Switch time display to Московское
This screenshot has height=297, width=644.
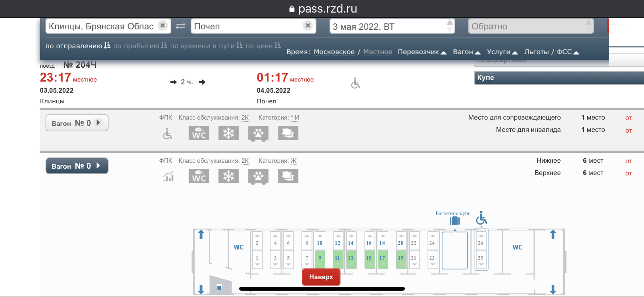click(x=334, y=52)
